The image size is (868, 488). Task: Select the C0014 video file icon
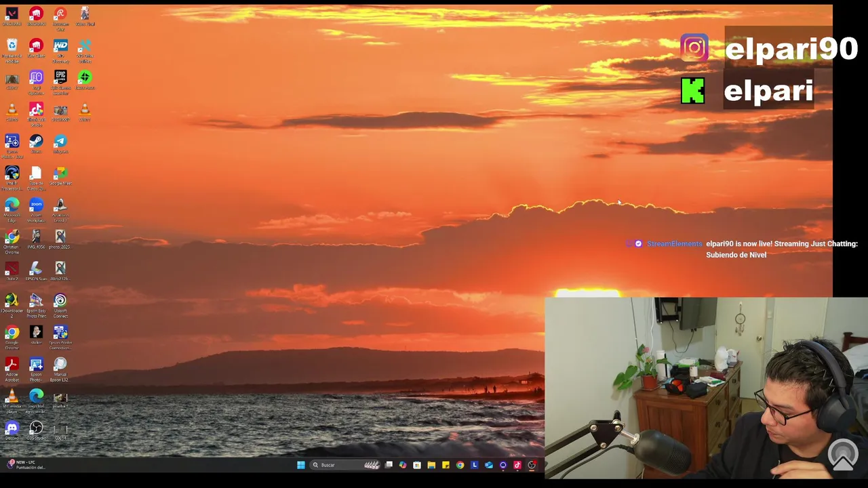click(x=60, y=430)
